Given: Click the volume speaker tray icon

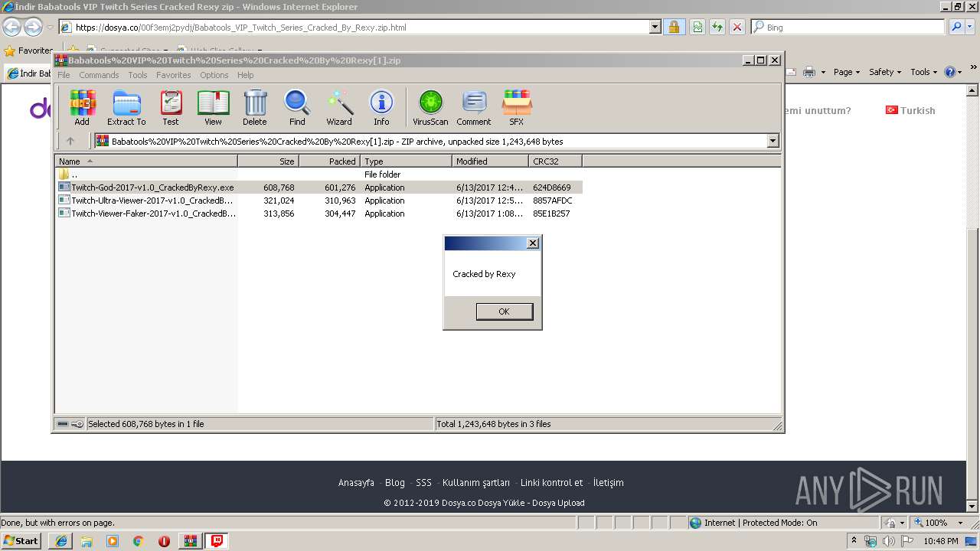Looking at the screenshot, I should pos(888,542).
